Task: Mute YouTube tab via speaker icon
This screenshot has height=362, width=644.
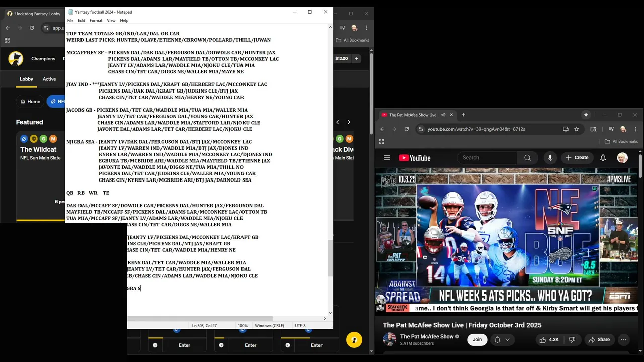Action: pos(443,115)
